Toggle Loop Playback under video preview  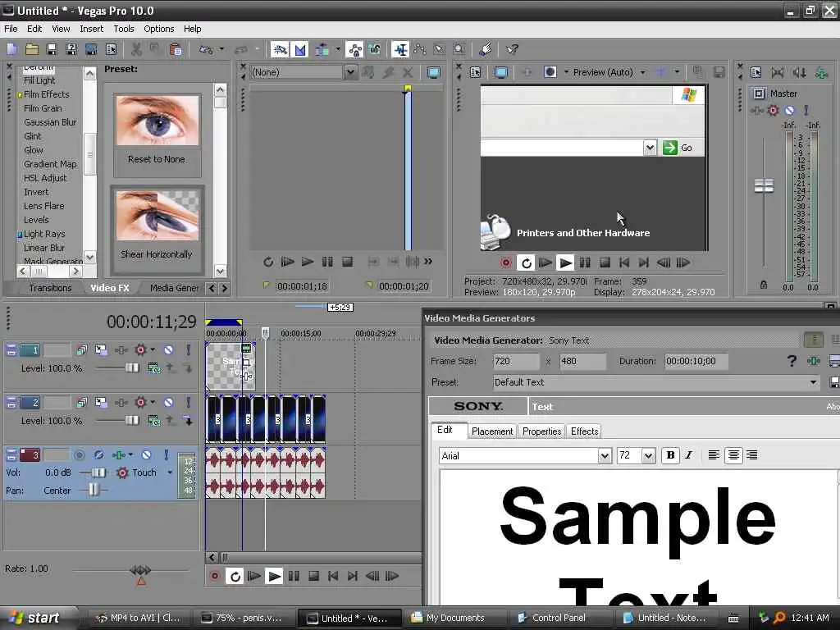pyautogui.click(x=527, y=262)
